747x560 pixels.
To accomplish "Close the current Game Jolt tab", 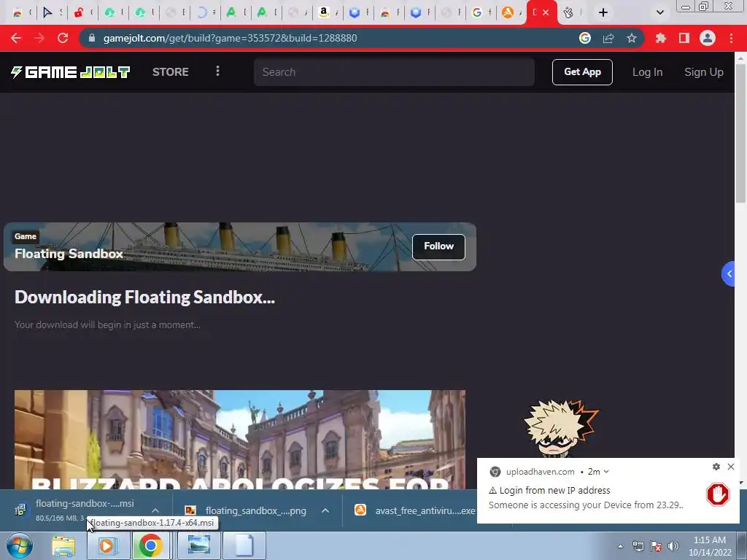I will (x=546, y=12).
